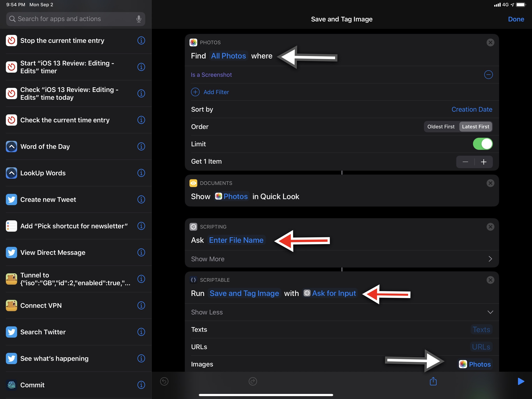This screenshot has height=399, width=532.
Task: Open info for Word of the Day
Action: 141,146
